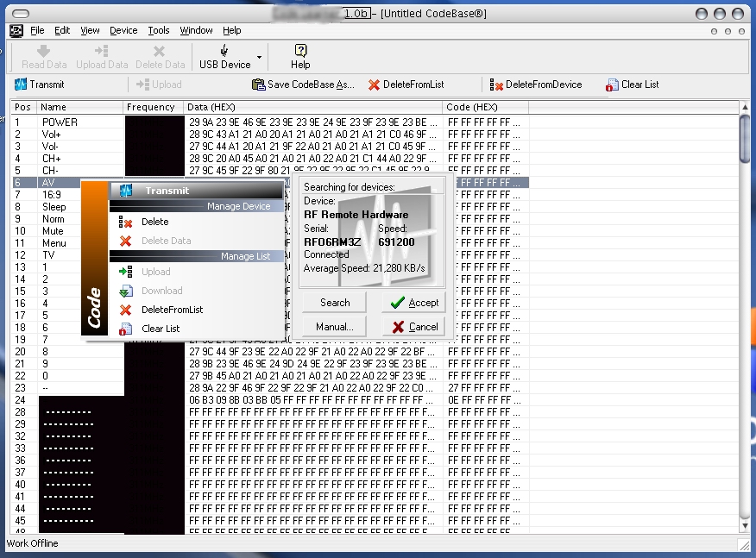Image resolution: width=756 pixels, height=558 pixels.
Task: Click the DeleteFromList red X toolbar icon
Action: point(374,85)
